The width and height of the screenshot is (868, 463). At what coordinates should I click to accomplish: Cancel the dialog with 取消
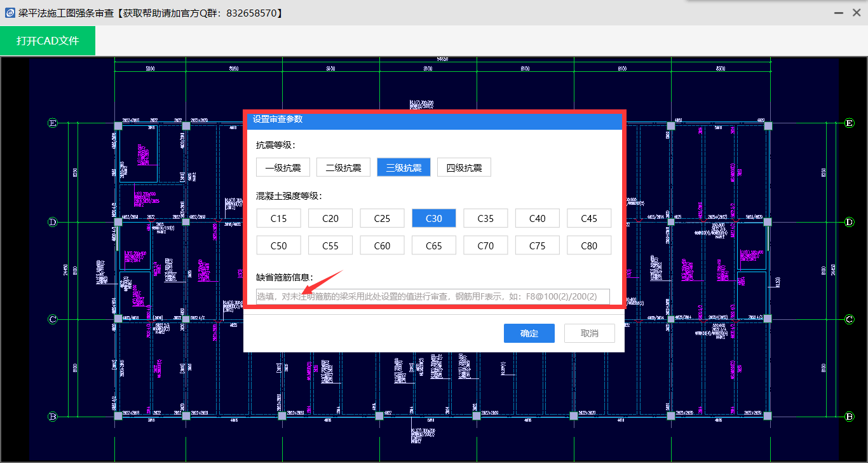(589, 334)
